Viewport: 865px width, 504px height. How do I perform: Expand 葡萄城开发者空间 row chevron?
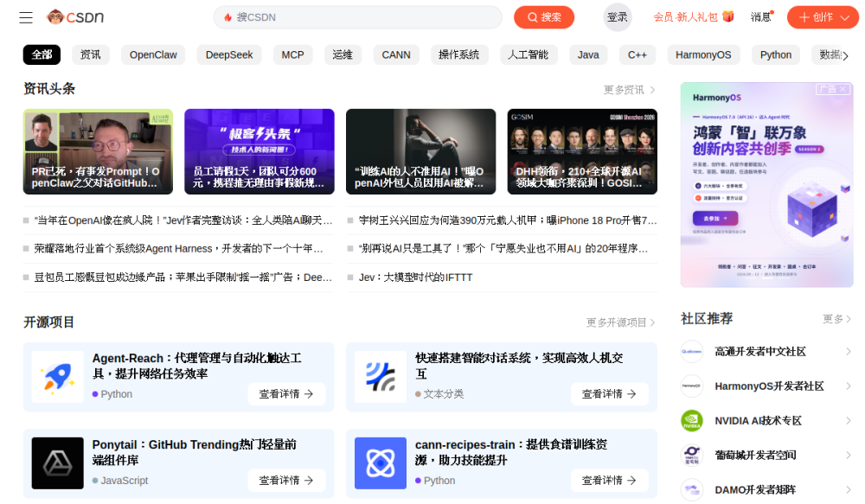(849, 455)
